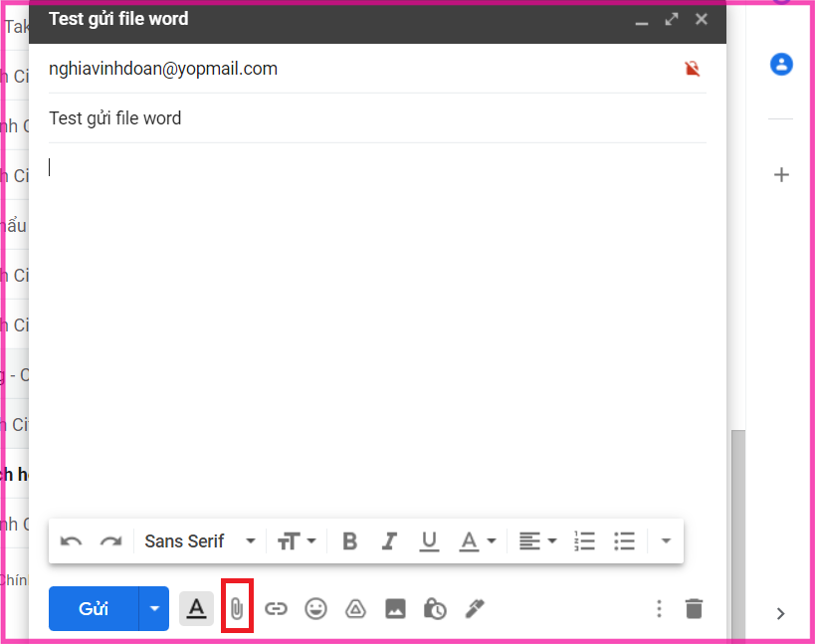Toggle bold formatting
The image size is (815, 644).
[x=350, y=541]
